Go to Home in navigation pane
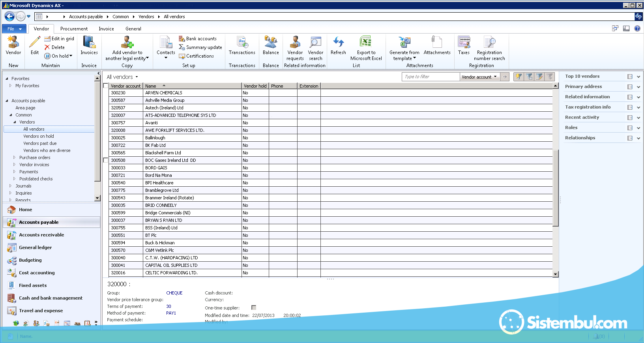Screen dimensions: 644x343 25,210
